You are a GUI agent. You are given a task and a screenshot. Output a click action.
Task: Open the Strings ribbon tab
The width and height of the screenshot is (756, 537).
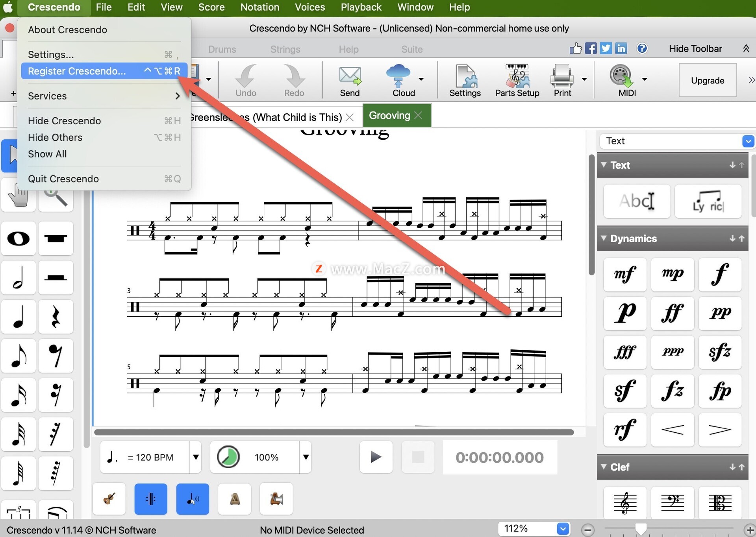pyautogui.click(x=285, y=49)
